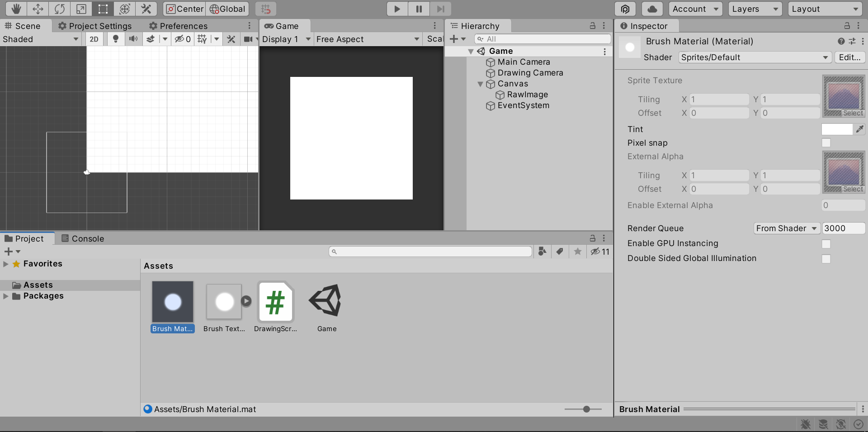
Task: Open Layout dropdown
Action: (x=825, y=9)
